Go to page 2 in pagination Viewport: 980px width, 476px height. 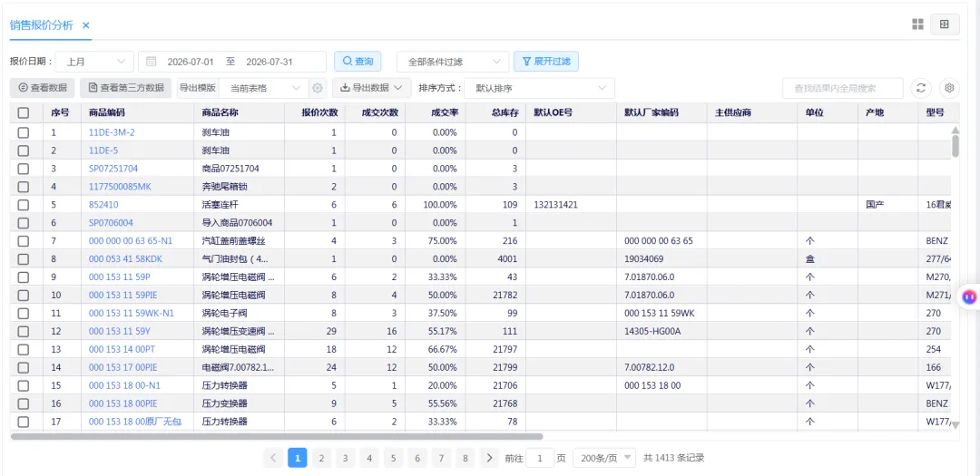(321, 458)
